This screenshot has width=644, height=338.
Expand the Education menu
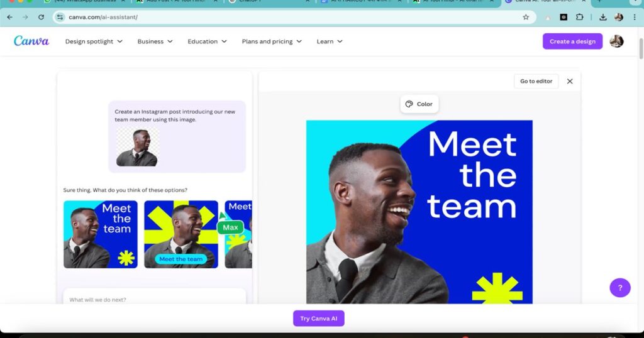tap(207, 41)
